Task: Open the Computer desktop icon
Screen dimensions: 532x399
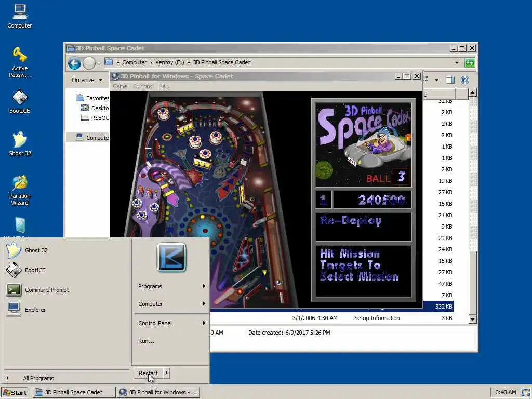Action: click(20, 16)
